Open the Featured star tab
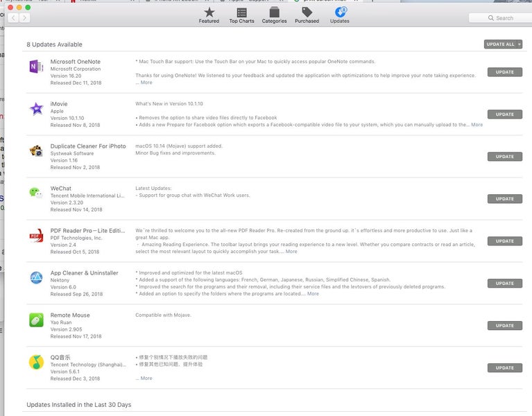 (x=209, y=15)
